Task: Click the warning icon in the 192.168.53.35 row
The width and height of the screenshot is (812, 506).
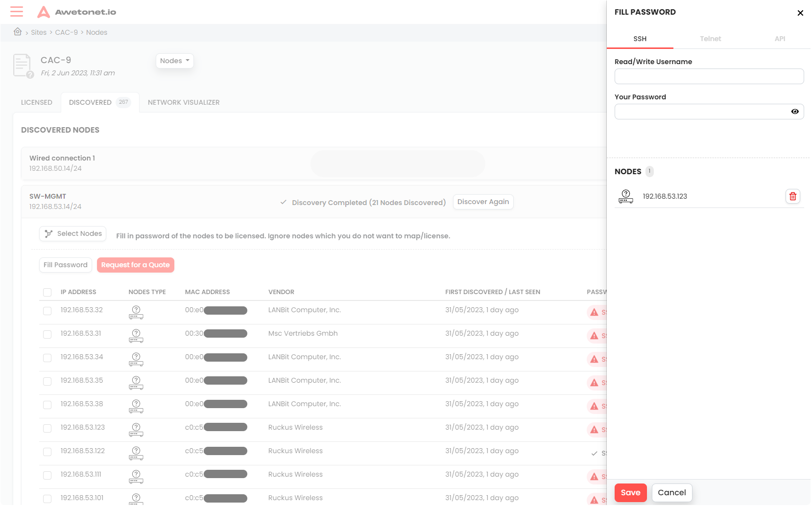Action: click(x=594, y=383)
